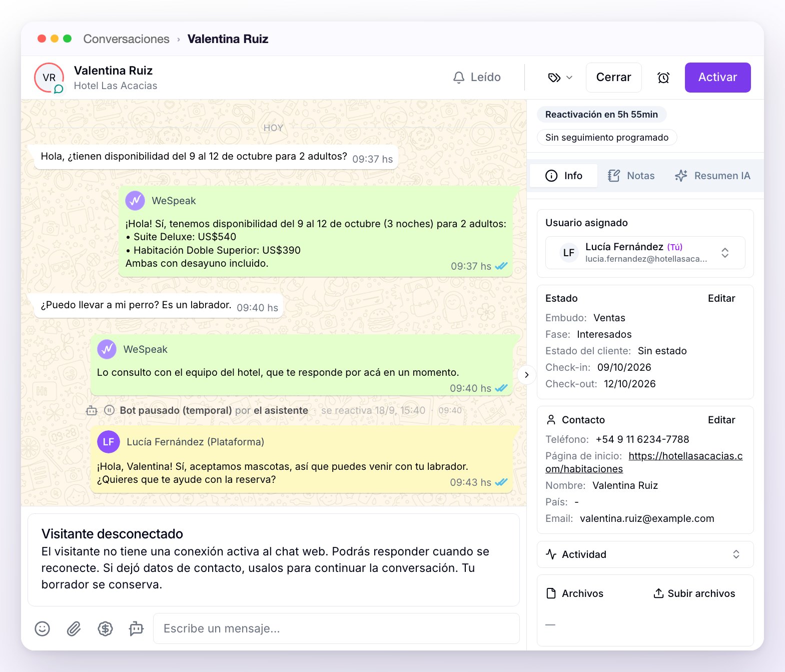This screenshot has height=672, width=785.
Task: Click the robot icon in the 'Bot pausado' notice
Action: click(x=92, y=410)
